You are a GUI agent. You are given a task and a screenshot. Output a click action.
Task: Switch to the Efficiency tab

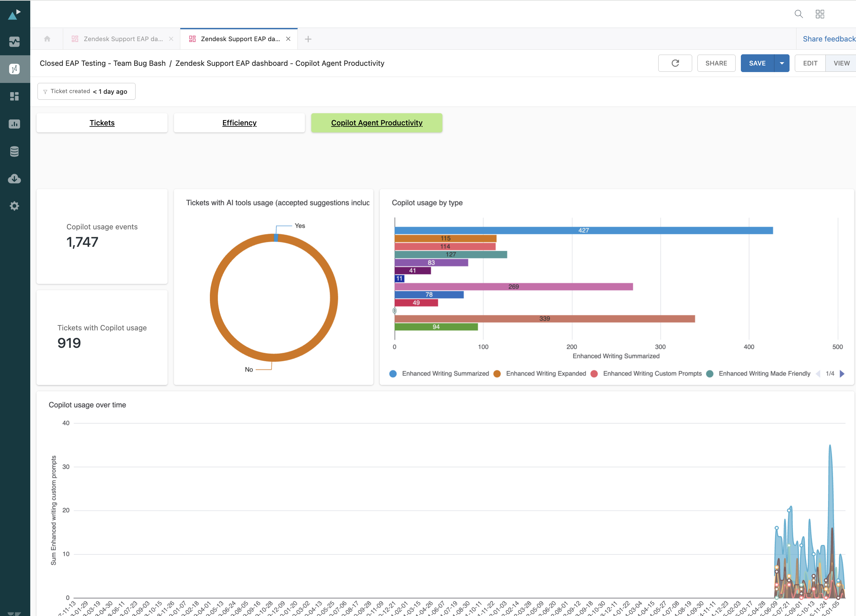(239, 123)
